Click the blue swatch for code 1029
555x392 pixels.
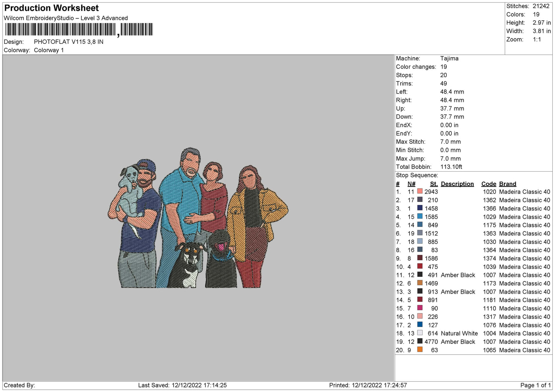[x=420, y=217]
